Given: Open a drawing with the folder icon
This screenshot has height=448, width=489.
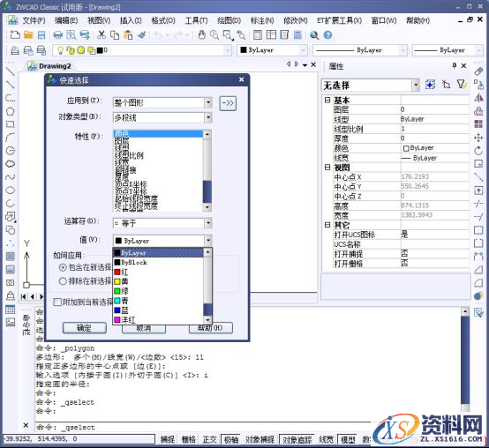Looking at the screenshot, I should (x=29, y=35).
